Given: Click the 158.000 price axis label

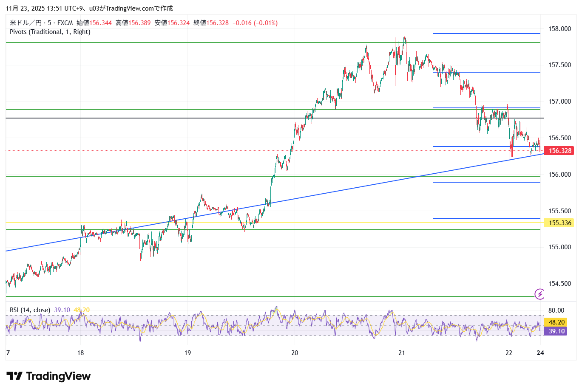Looking at the screenshot, I should coord(559,29).
